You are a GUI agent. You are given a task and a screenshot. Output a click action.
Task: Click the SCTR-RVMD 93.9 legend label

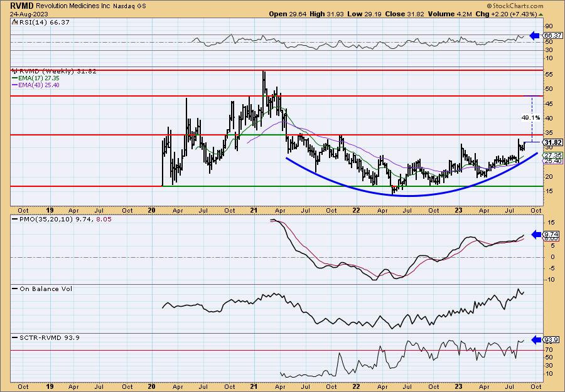point(46,337)
